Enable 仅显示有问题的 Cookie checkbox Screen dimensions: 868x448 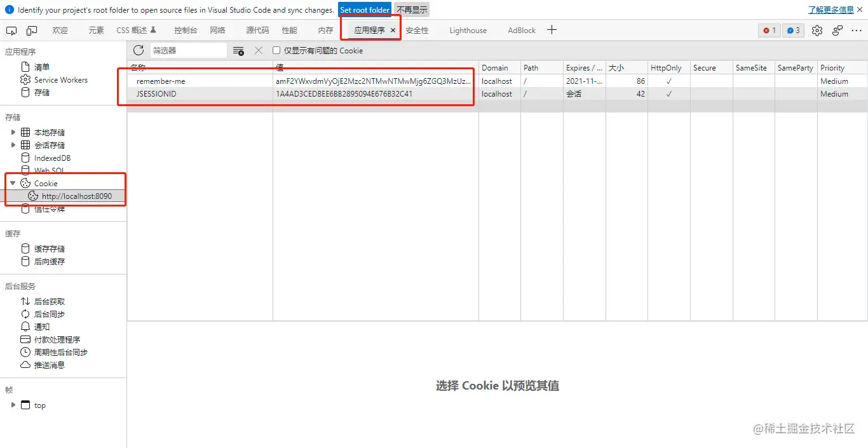[x=276, y=50]
